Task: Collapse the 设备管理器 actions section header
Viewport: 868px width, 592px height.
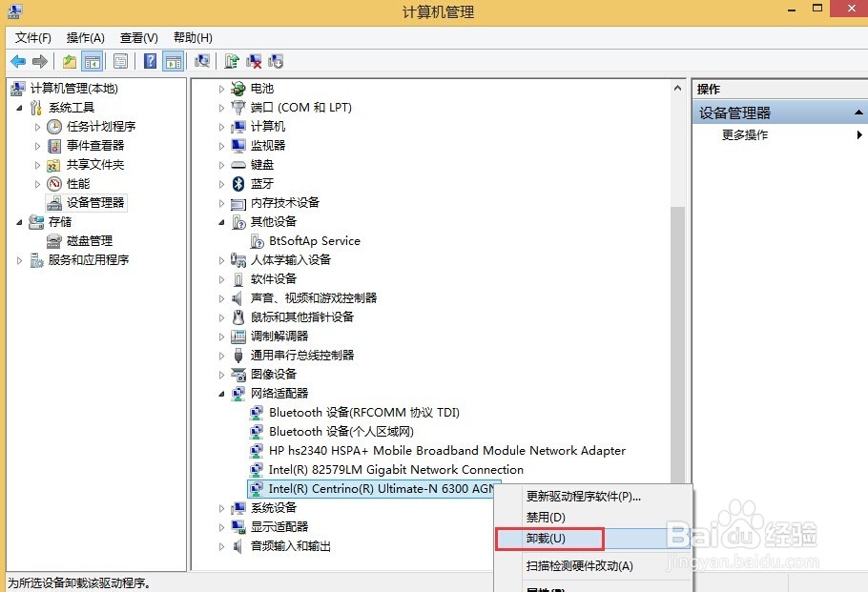Action: [858, 112]
